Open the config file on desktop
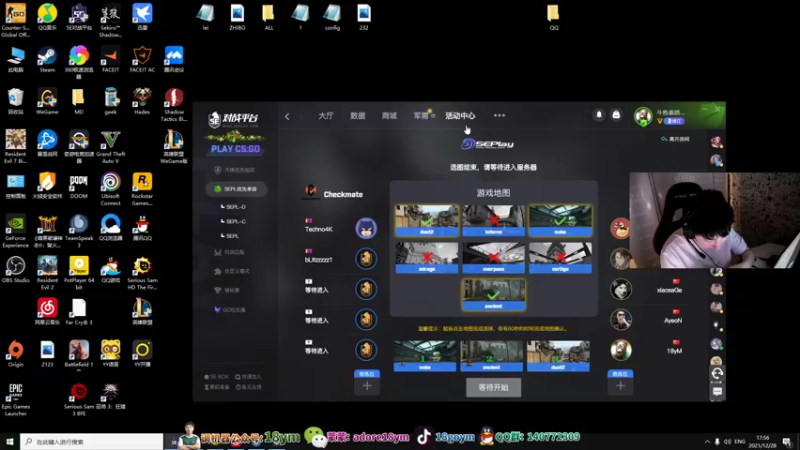 [x=332, y=17]
